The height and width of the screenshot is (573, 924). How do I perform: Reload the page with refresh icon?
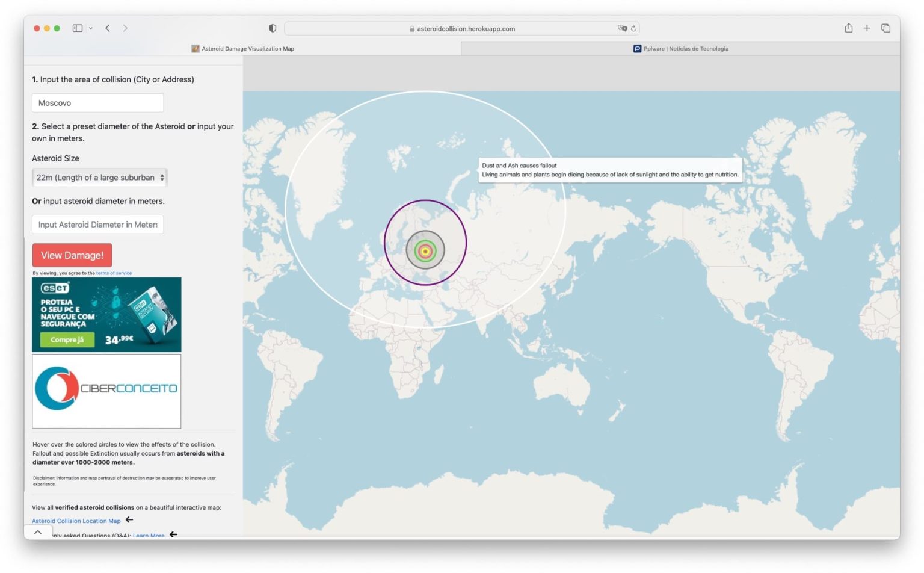(x=633, y=28)
